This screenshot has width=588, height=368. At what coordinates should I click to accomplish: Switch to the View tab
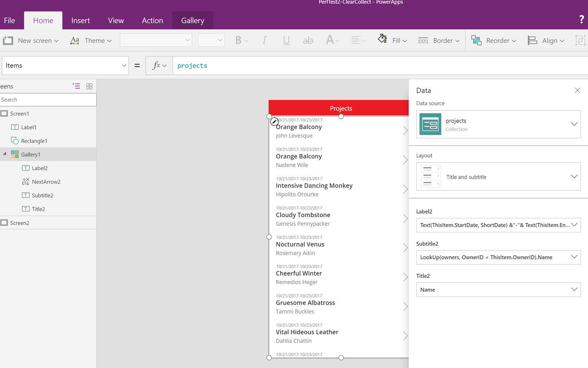[116, 20]
